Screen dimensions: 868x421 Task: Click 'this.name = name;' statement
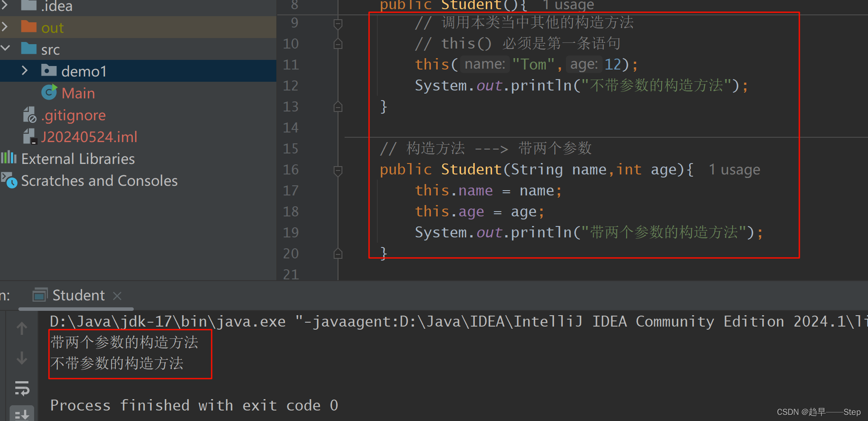[x=488, y=191]
